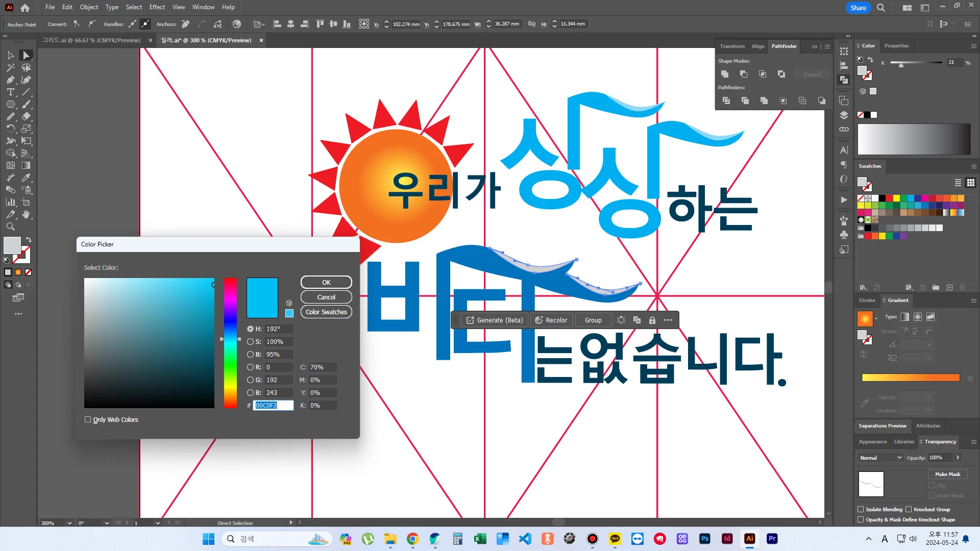Screen dimensions: 980x551
Task: Click the Color Swatches button
Action: [326, 312]
